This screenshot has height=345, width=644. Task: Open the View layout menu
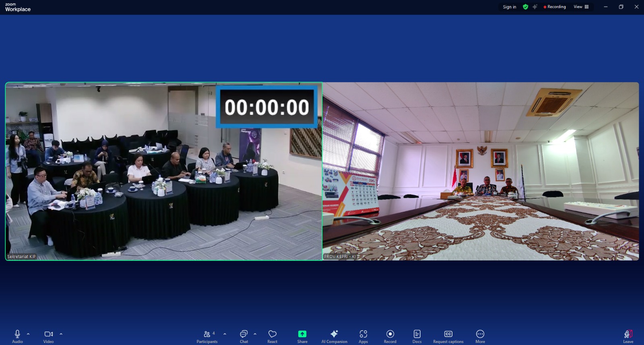point(581,7)
